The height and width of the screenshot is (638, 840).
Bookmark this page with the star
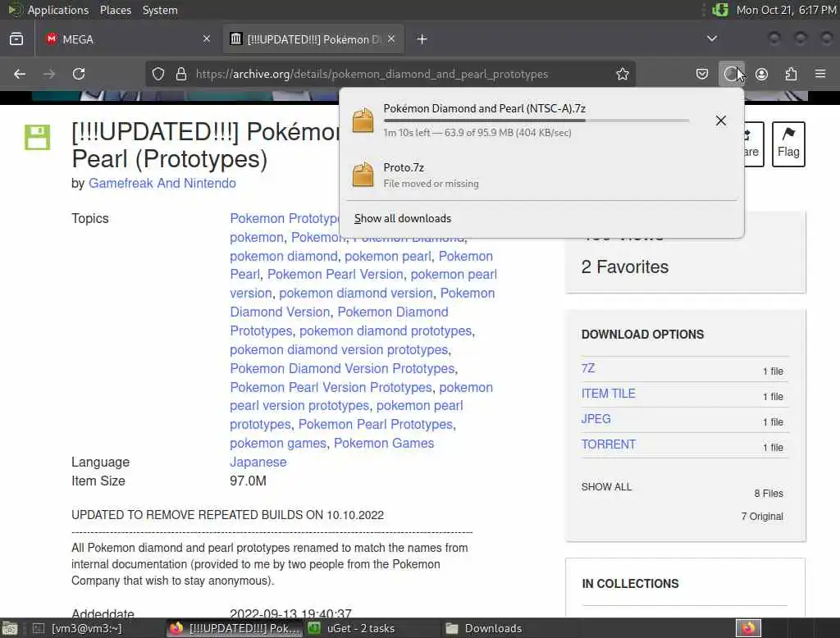[622, 74]
